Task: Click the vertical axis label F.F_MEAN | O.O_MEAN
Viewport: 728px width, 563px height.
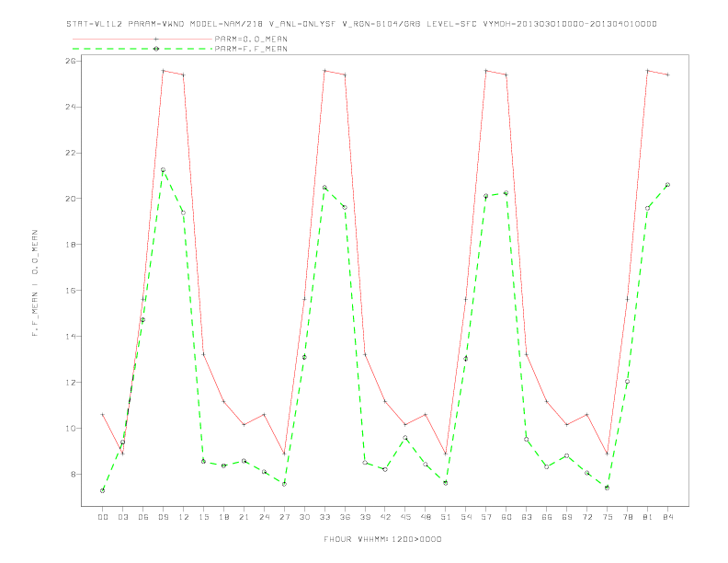Action: [x=35, y=283]
